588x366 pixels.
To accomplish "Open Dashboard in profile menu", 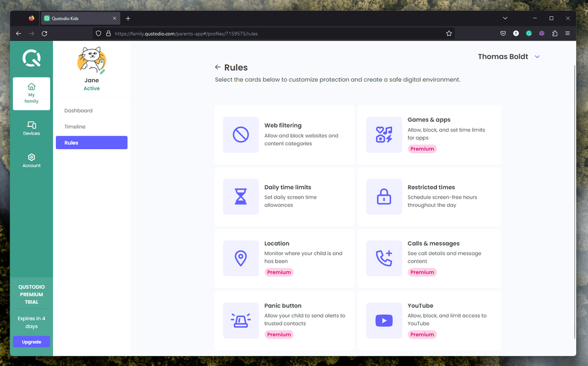I will click(78, 110).
